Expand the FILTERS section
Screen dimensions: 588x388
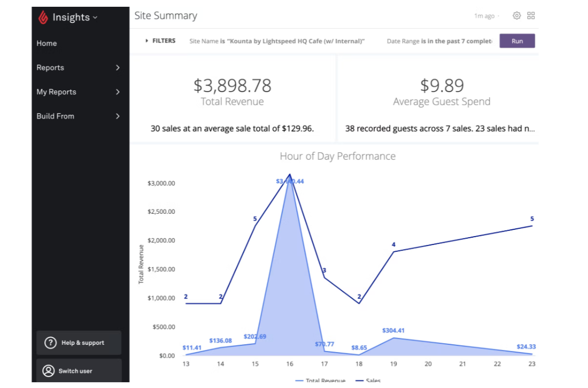tap(160, 40)
